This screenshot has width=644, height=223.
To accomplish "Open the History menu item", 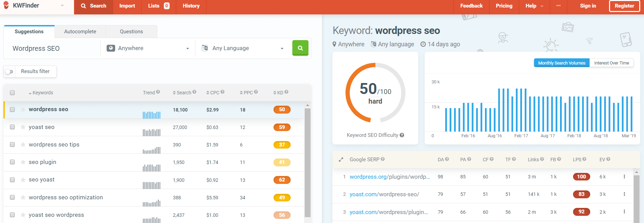I will click(191, 6).
